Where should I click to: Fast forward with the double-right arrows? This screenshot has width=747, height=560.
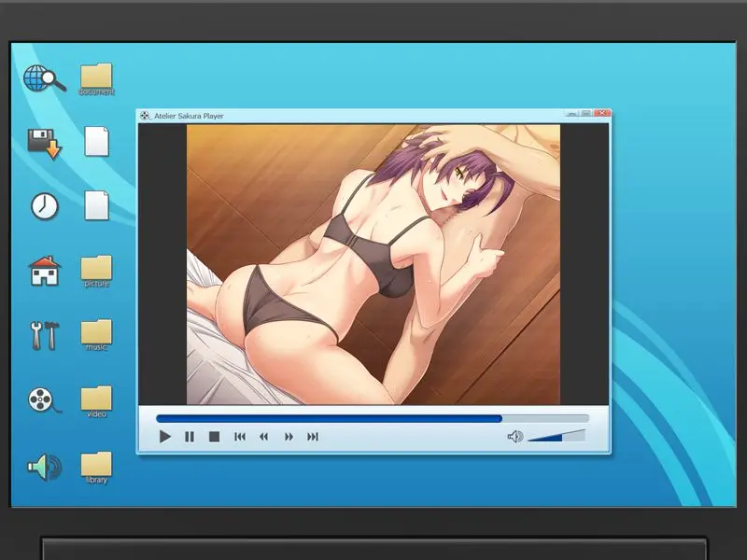click(x=289, y=436)
